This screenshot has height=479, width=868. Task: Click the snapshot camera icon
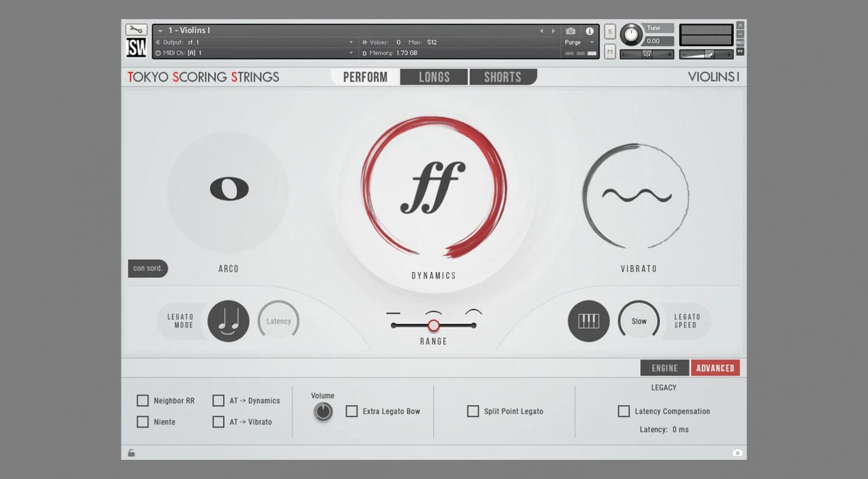pos(571,32)
